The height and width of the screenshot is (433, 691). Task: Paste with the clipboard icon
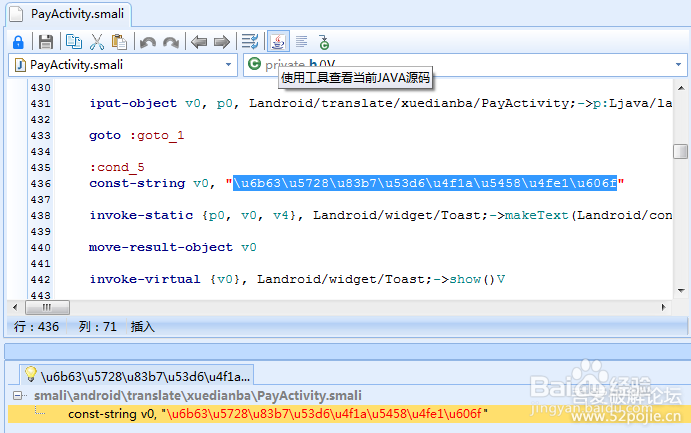point(119,42)
